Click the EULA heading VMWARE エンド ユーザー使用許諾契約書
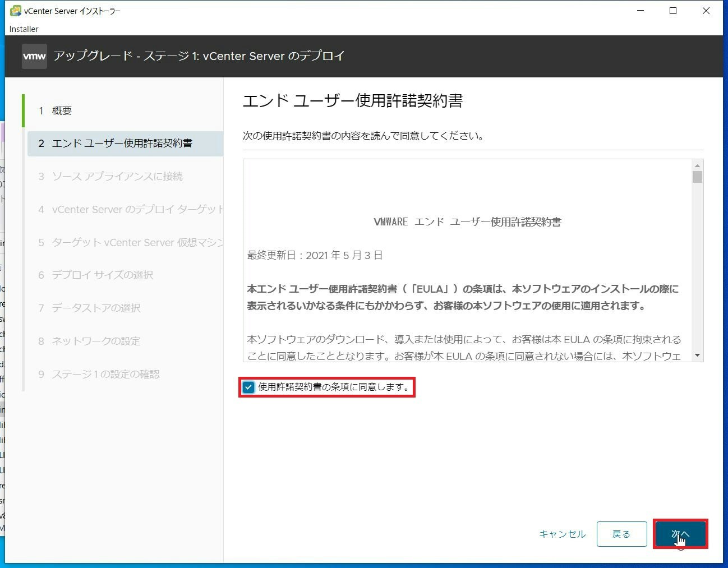Viewport: 728px width, 568px height. click(x=467, y=222)
